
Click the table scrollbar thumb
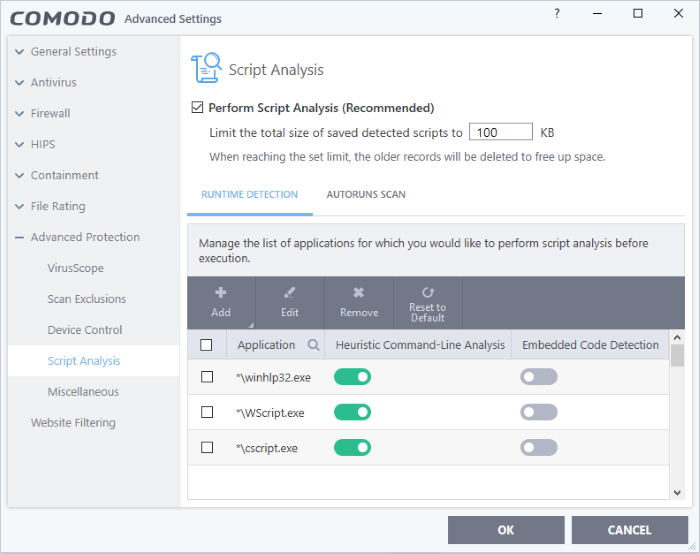pyautogui.click(x=677, y=356)
